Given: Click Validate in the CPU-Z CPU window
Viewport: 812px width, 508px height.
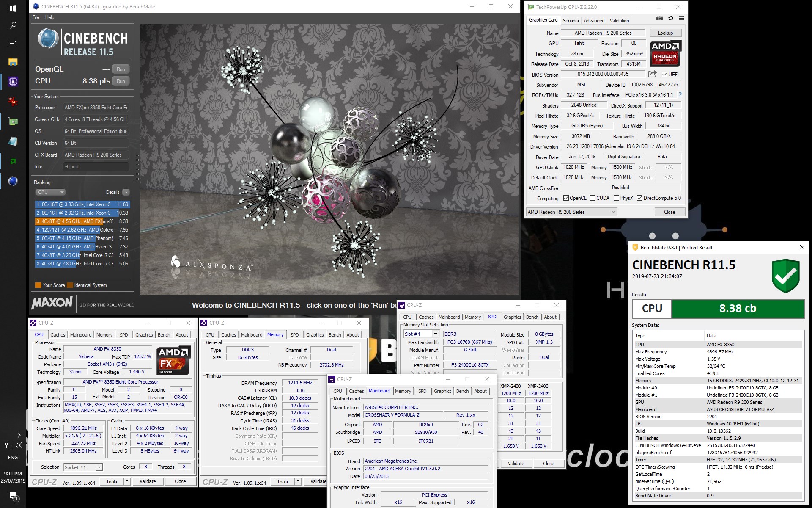Looking at the screenshot, I should [148, 481].
